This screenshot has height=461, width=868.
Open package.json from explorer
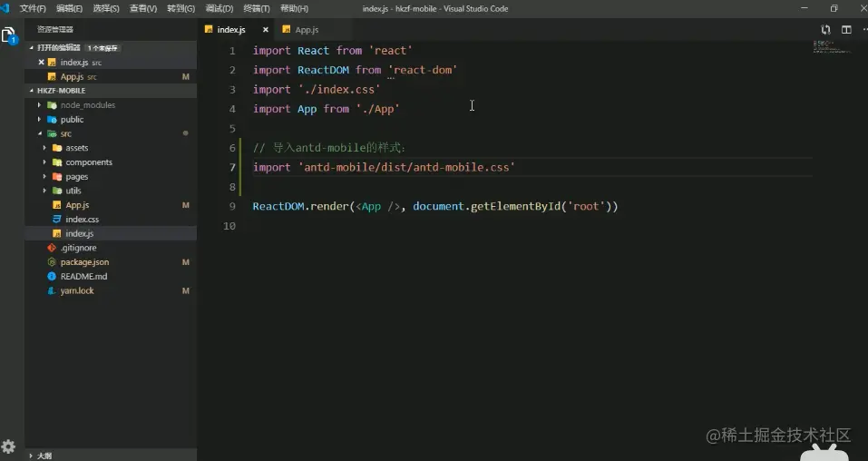pyautogui.click(x=111, y=262)
